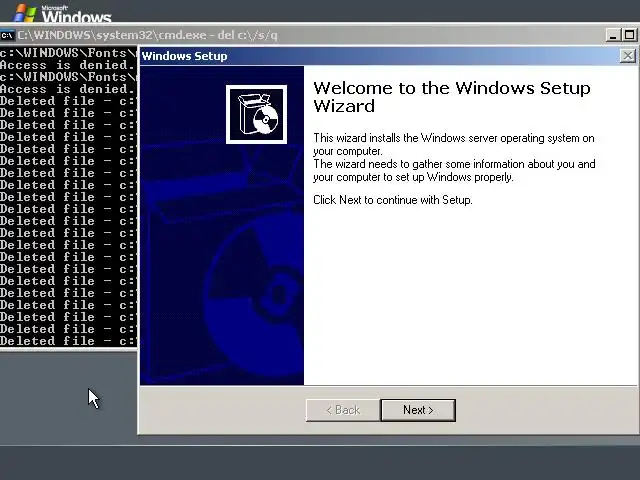640x480 pixels.
Task: Click the Next button in Windows Setup
Action: coord(418,410)
